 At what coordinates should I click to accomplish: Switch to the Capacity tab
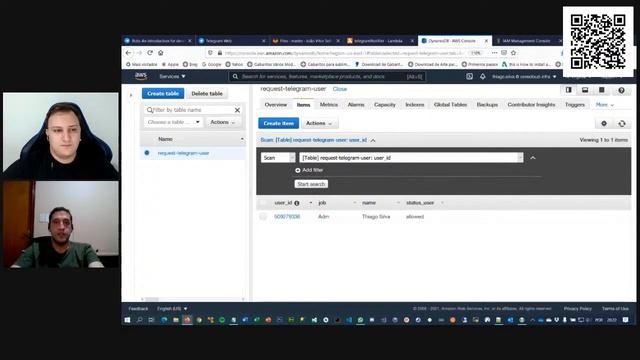coord(385,105)
